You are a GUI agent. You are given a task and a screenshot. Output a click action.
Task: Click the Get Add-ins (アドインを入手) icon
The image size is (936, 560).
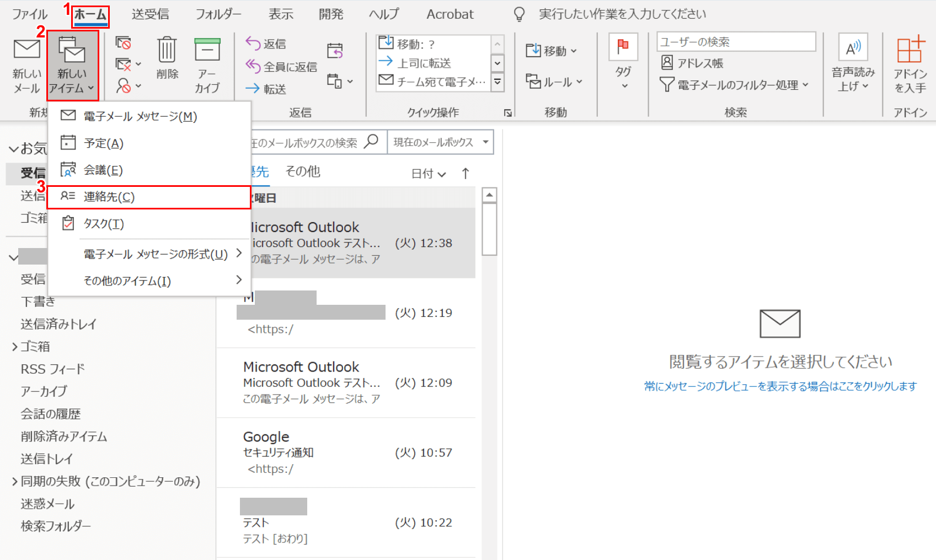pyautogui.click(x=910, y=50)
